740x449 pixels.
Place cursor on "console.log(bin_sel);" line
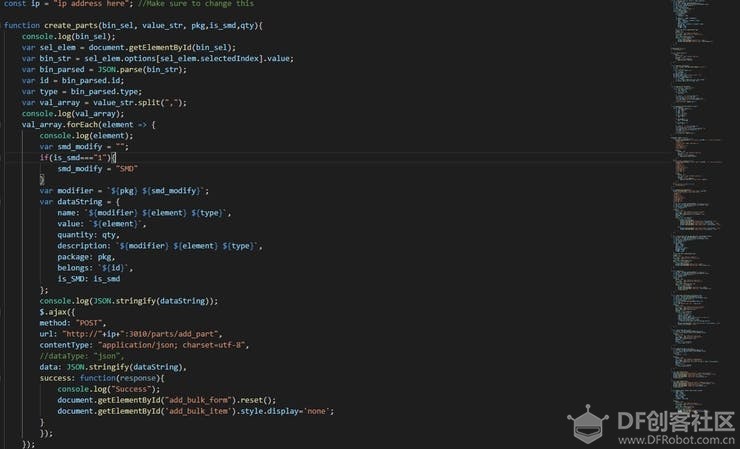pyautogui.click(x=68, y=36)
